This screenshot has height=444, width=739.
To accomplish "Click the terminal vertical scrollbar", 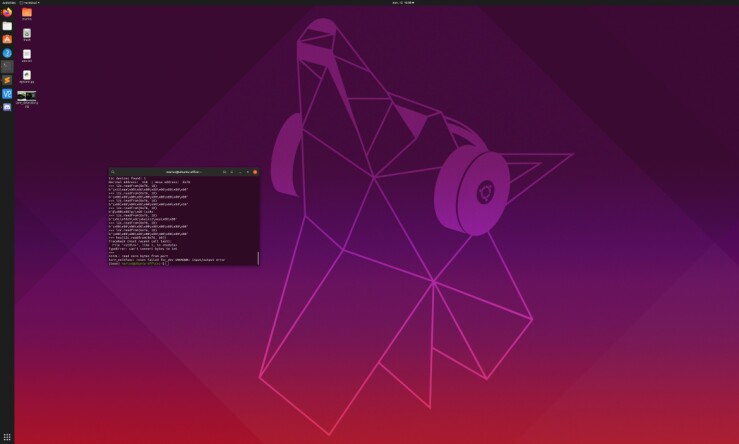I will click(x=258, y=258).
